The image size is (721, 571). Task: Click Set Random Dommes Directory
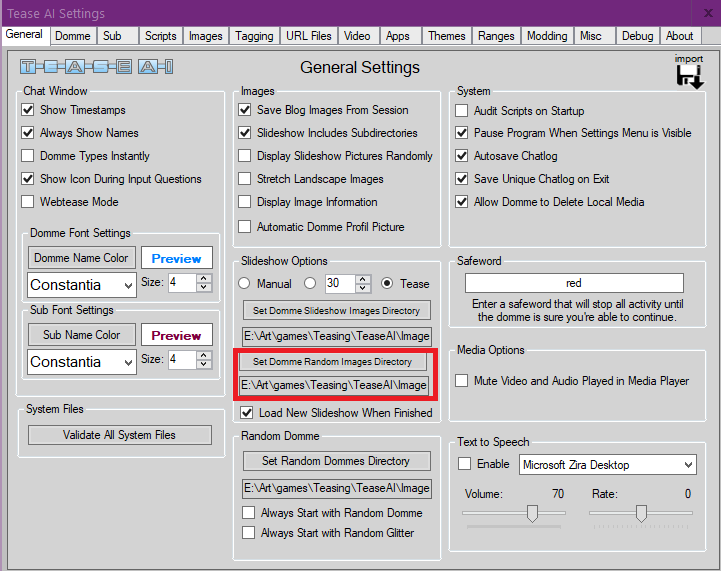click(337, 461)
